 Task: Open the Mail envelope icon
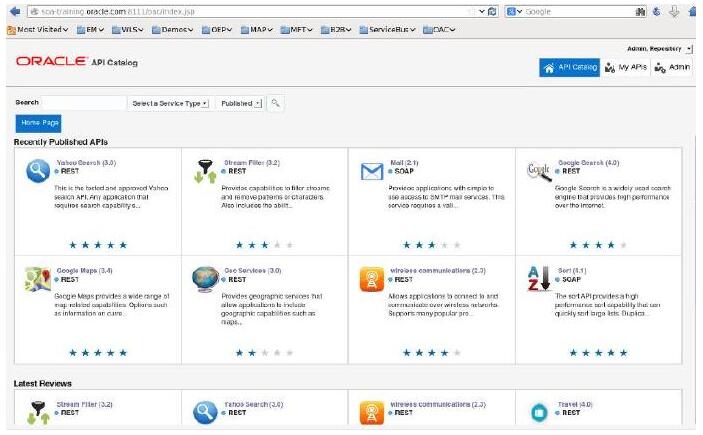[x=372, y=171]
